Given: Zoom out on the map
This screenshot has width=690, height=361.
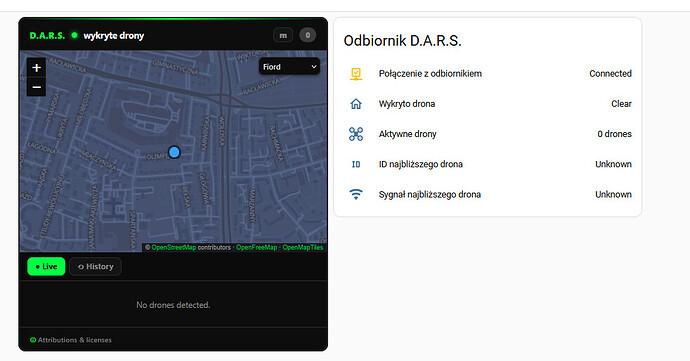Looking at the screenshot, I should point(37,87).
